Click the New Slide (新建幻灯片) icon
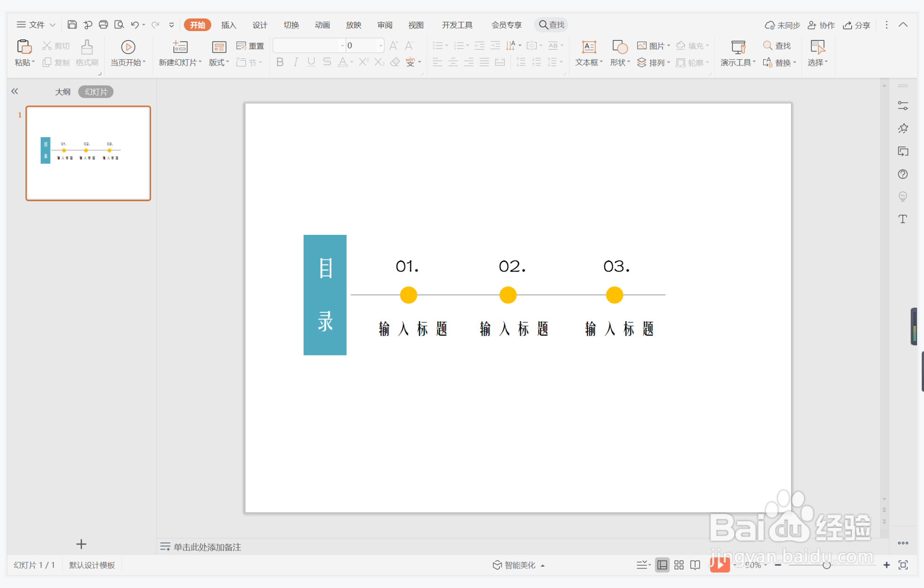This screenshot has width=924, height=588. (x=180, y=47)
